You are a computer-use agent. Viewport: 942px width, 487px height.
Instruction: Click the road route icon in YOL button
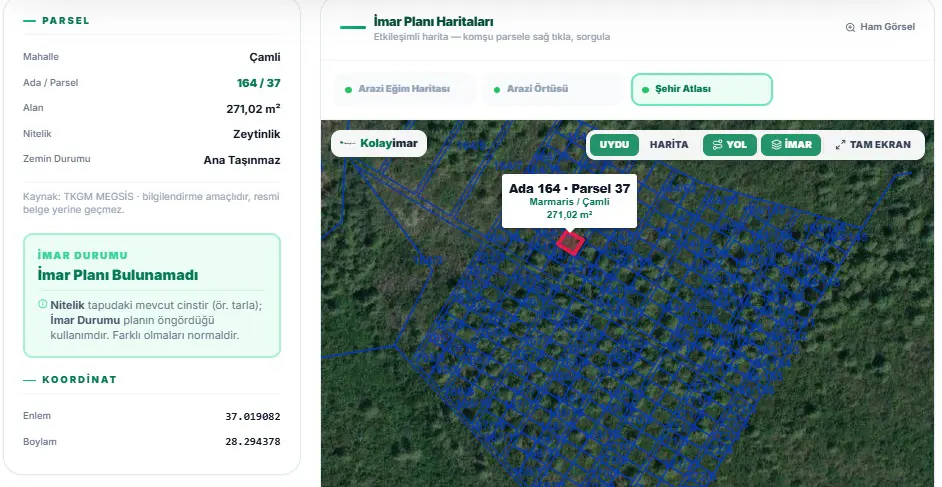(717, 145)
